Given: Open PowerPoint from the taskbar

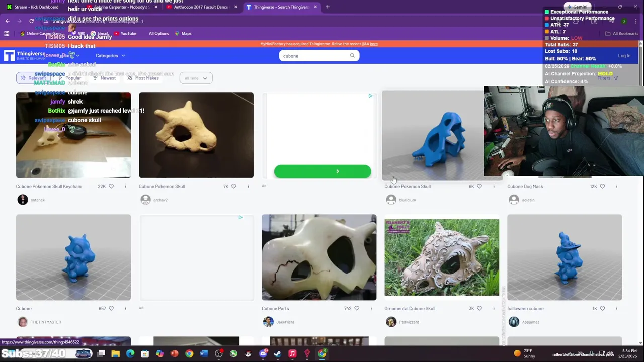Looking at the screenshot, I should coord(174,354).
